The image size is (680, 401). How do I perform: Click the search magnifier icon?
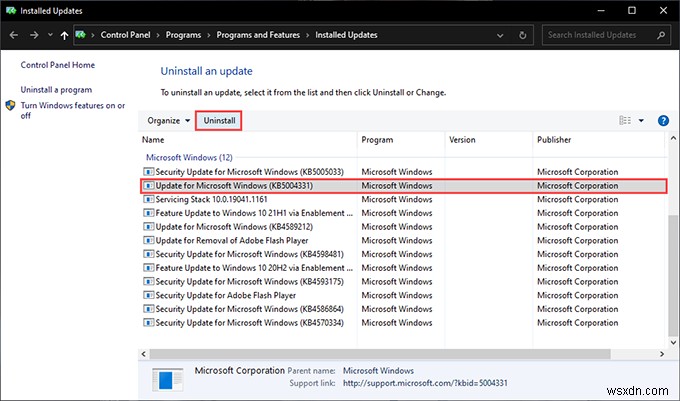(661, 35)
